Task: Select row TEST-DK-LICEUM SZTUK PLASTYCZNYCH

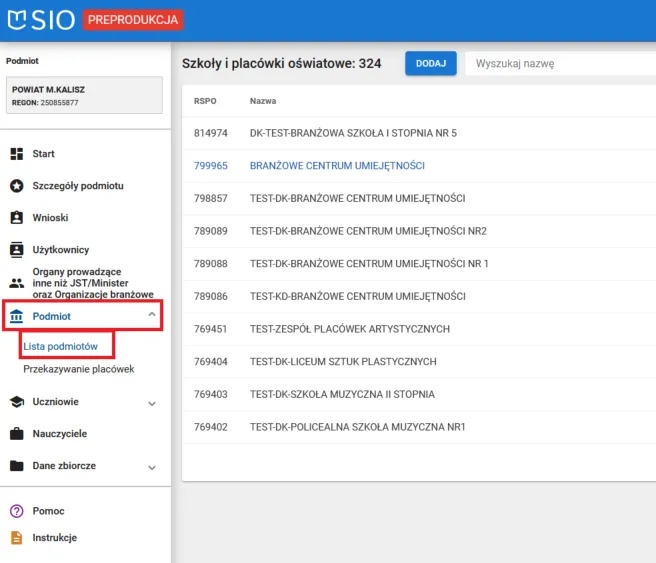Action: [342, 362]
